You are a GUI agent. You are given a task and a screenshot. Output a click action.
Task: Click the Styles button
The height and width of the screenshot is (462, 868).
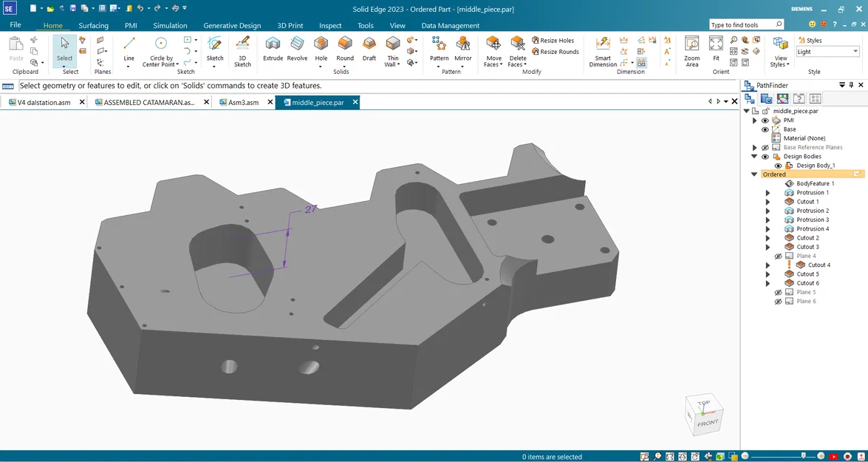[810, 41]
